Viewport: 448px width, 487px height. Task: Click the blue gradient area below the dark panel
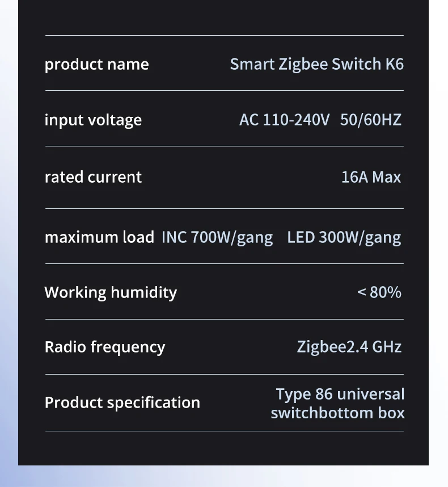coord(223,476)
